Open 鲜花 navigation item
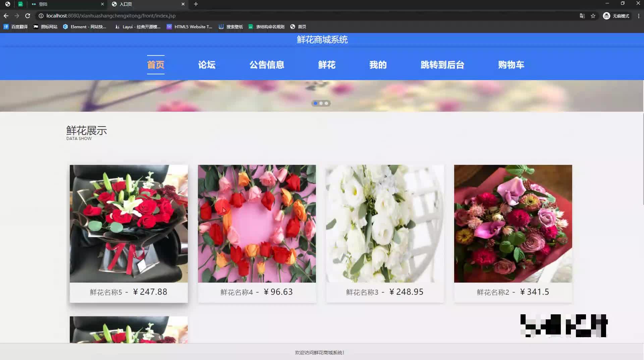 pos(327,64)
